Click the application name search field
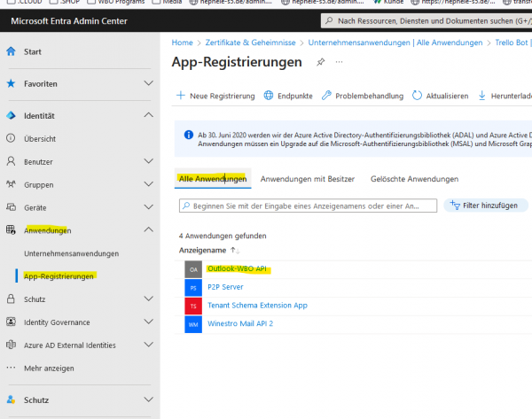Screen dimensions: 532x419 (308, 206)
